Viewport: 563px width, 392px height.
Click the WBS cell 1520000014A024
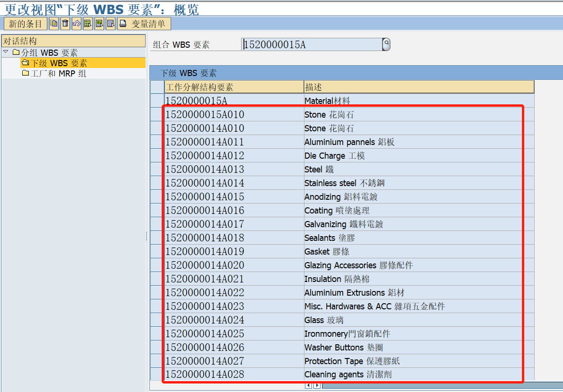point(234,320)
